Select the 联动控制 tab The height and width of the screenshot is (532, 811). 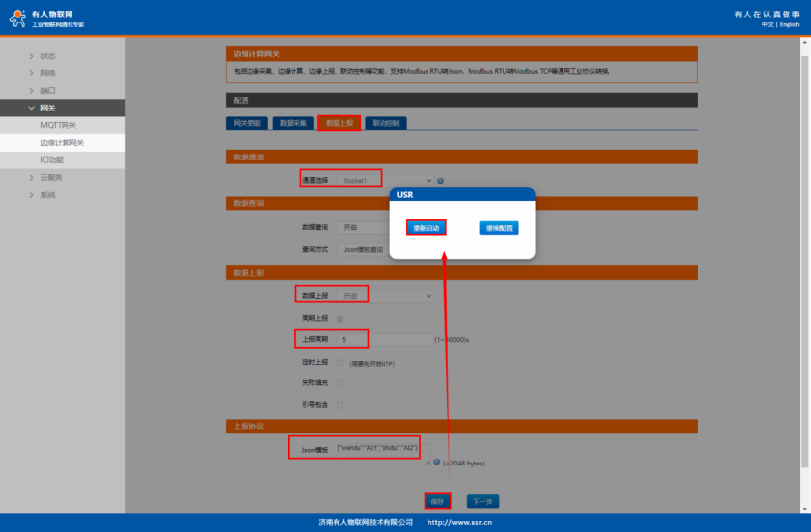coord(385,123)
